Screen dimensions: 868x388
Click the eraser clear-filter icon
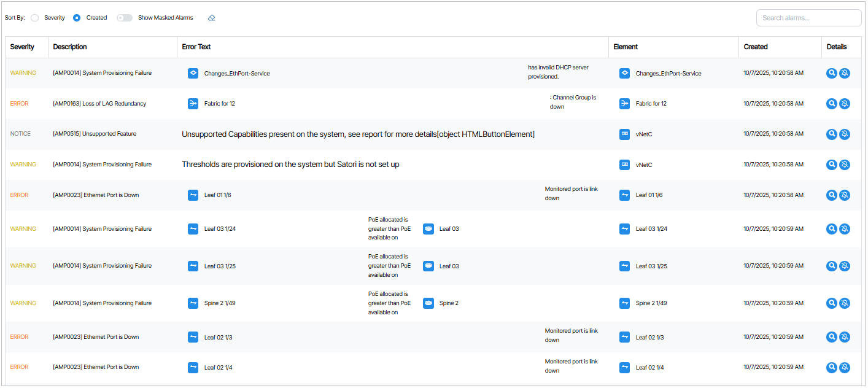point(211,18)
